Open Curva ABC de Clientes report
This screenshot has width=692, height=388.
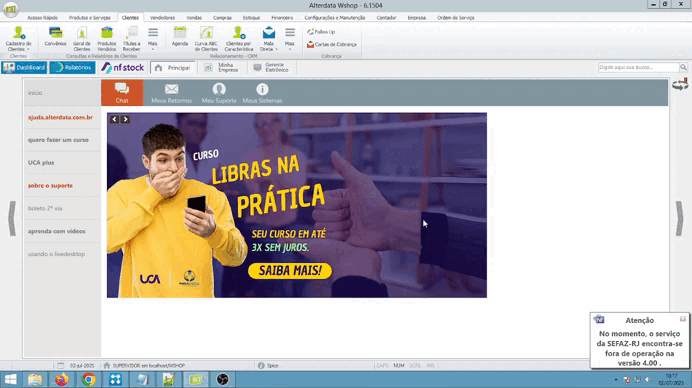206,38
